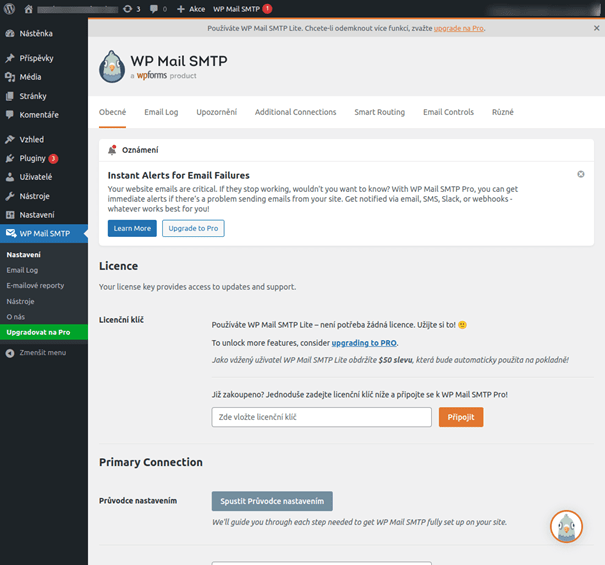Click the wpforms product link
This screenshot has width=605, height=565.
[x=152, y=75]
